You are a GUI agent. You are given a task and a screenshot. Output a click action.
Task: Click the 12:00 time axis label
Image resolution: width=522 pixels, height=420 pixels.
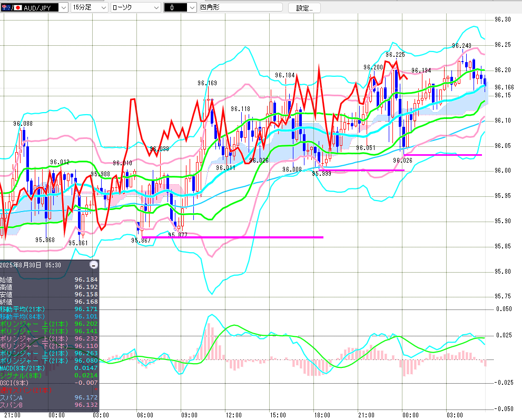pyautogui.click(x=234, y=415)
